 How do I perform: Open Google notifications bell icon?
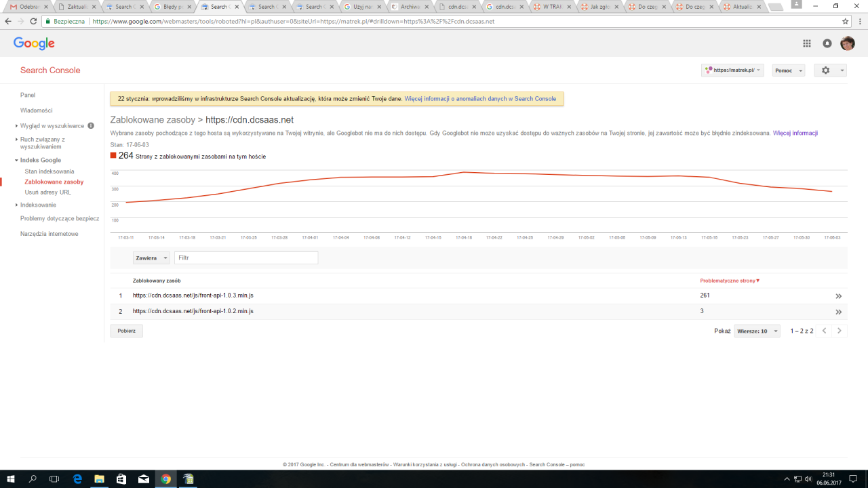pos(827,43)
